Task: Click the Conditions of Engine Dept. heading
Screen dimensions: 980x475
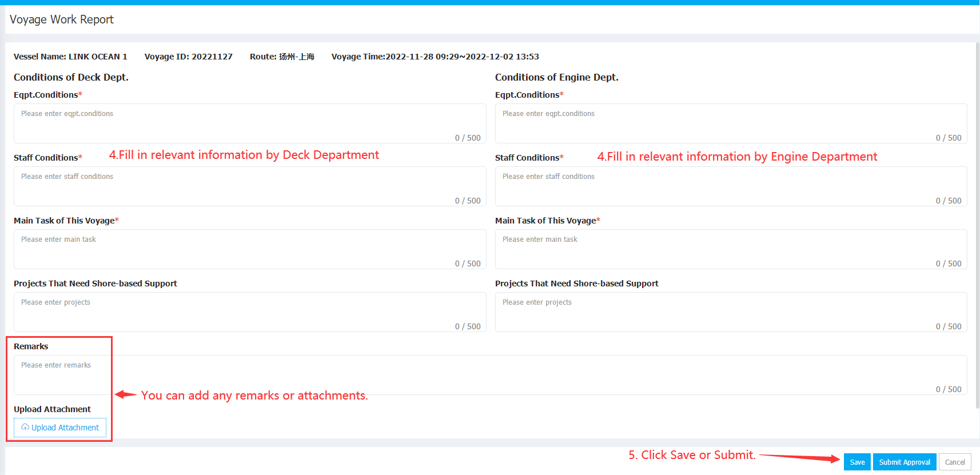Action: pos(557,77)
